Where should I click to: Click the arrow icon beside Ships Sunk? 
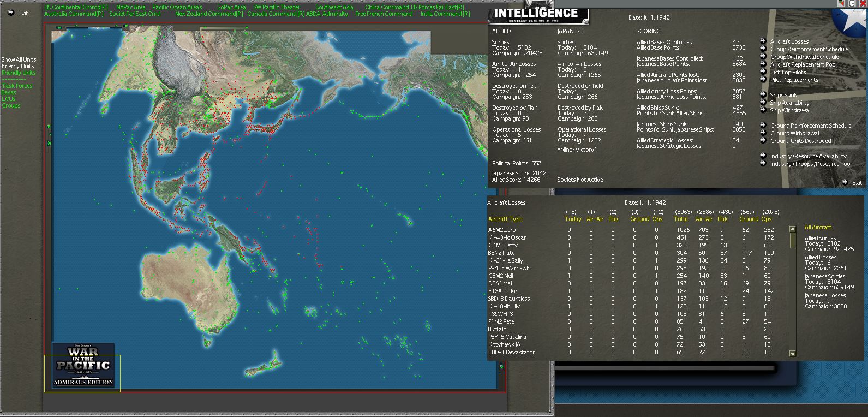763,94
